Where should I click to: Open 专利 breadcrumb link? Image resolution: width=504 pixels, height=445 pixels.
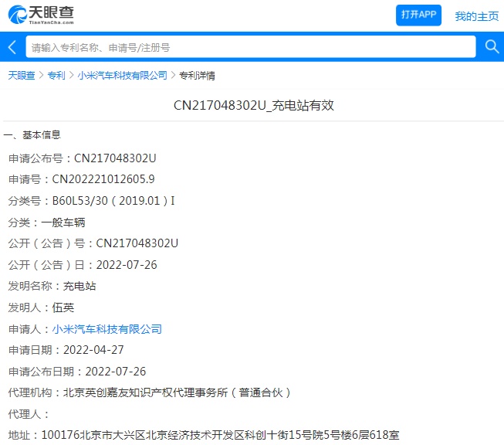56,75
